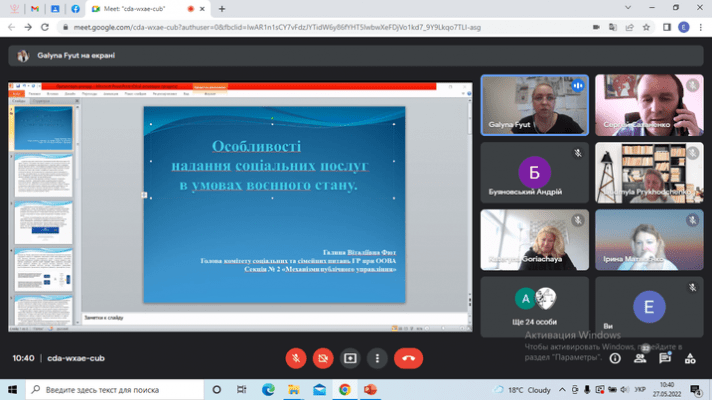
Task: Turn on the camera in the call controls
Action: tap(323, 358)
